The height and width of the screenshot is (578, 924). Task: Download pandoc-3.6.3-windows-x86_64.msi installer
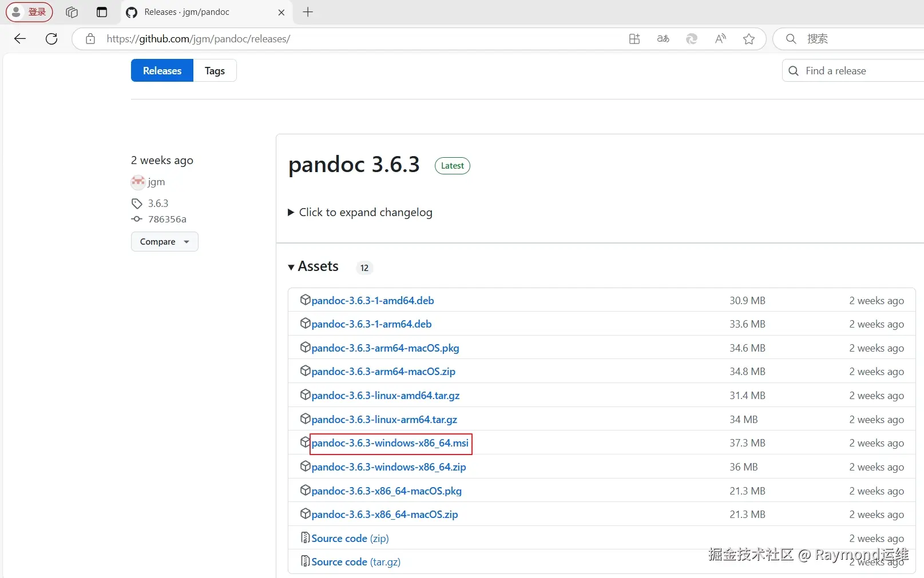[390, 443]
